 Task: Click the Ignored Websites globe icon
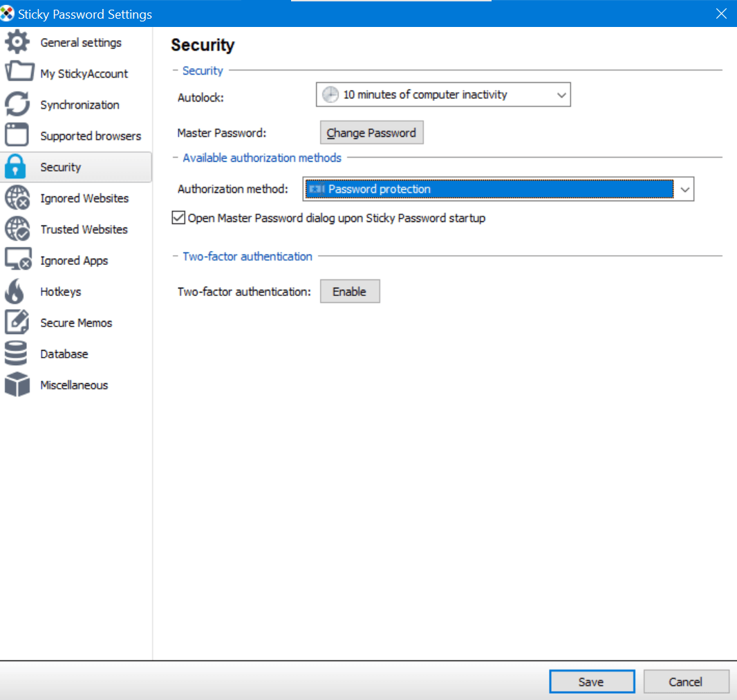pos(19,198)
